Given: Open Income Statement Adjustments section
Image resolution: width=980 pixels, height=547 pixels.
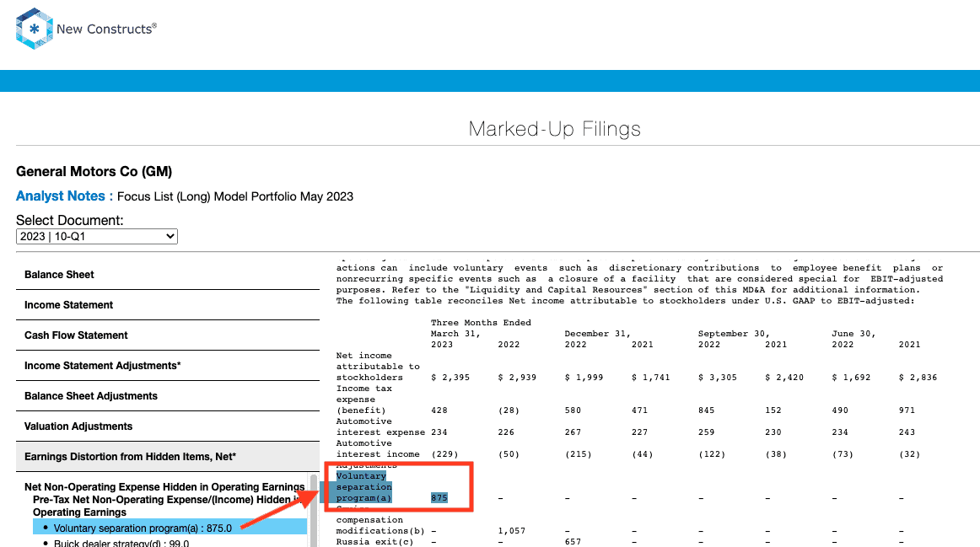Looking at the screenshot, I should (x=168, y=366).
